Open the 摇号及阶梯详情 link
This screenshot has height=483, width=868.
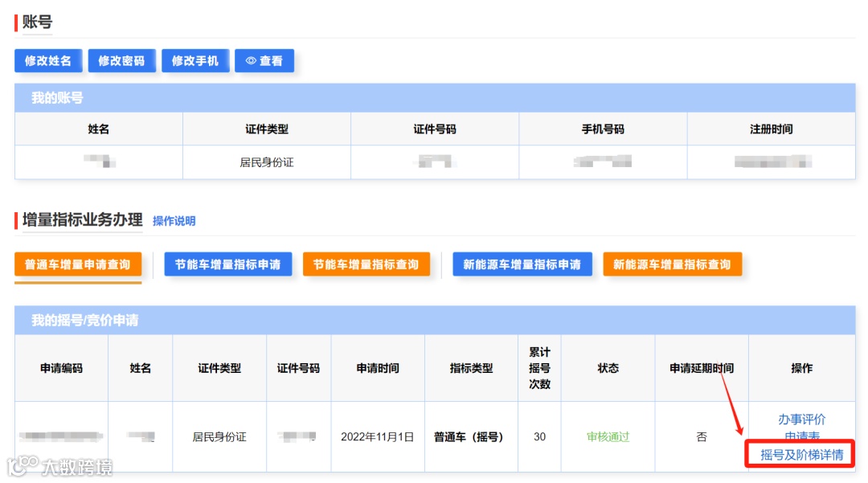801,455
